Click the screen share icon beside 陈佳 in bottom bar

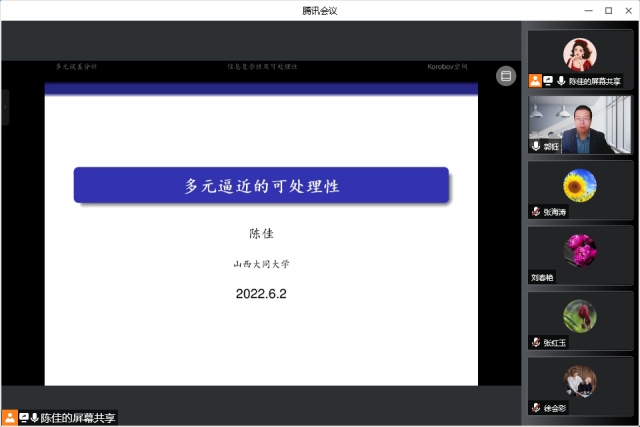23,417
